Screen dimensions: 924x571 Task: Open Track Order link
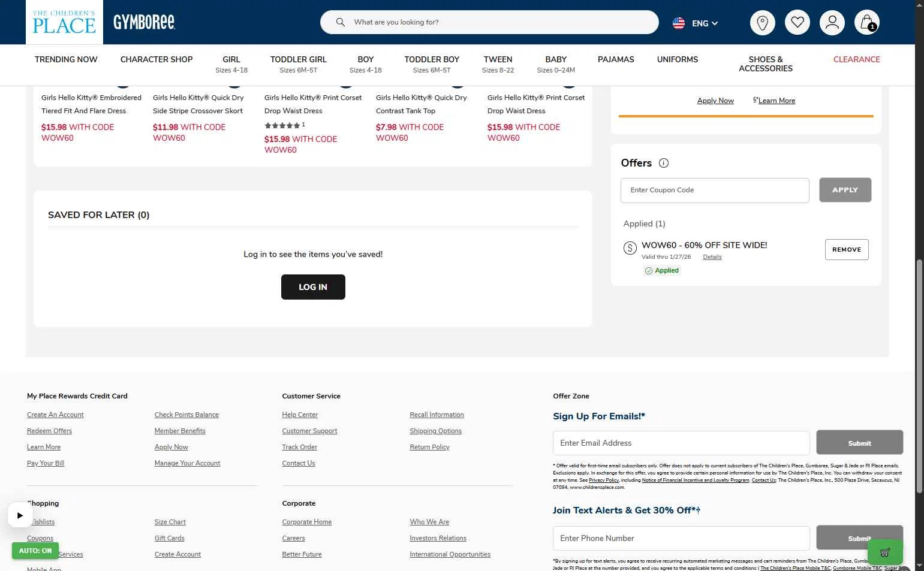coord(300,447)
